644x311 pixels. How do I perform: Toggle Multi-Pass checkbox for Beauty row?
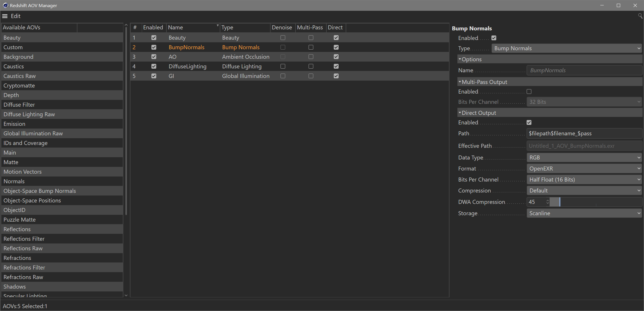[x=311, y=37]
